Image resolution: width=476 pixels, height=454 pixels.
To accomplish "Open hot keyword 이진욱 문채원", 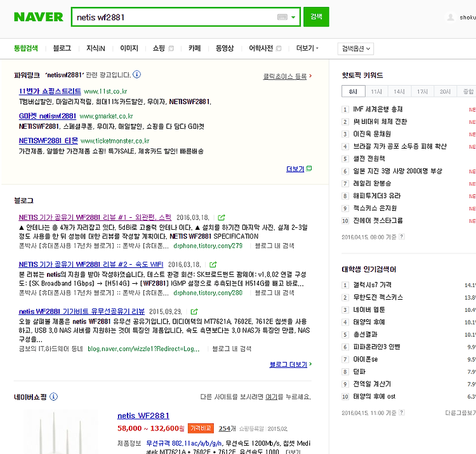I will point(372,133).
